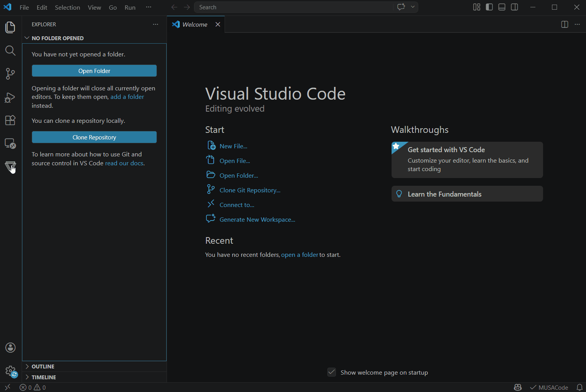Open editor More Actions menu
The height and width of the screenshot is (392, 586).
[577, 24]
